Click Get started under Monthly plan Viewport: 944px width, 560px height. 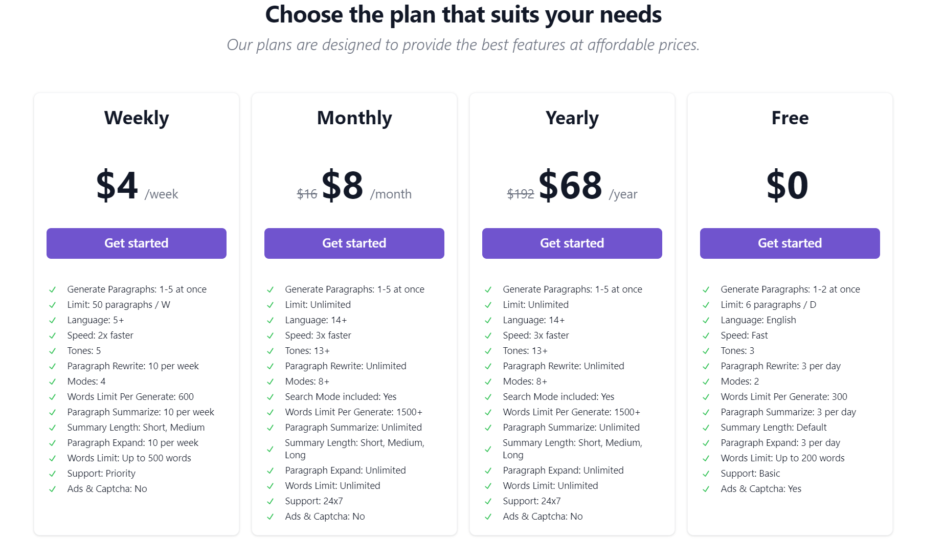(354, 243)
